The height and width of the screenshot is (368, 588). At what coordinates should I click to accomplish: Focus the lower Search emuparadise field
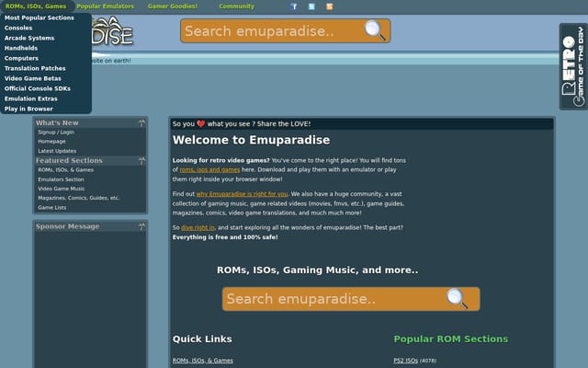click(351, 299)
